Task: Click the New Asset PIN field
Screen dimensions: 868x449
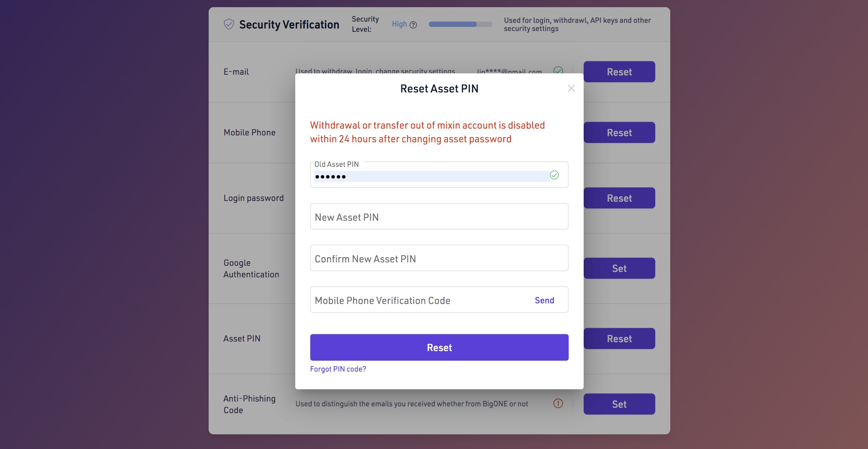Action: (439, 217)
